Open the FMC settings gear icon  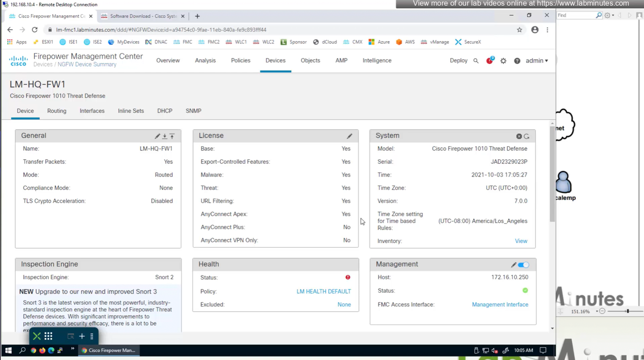point(503,61)
